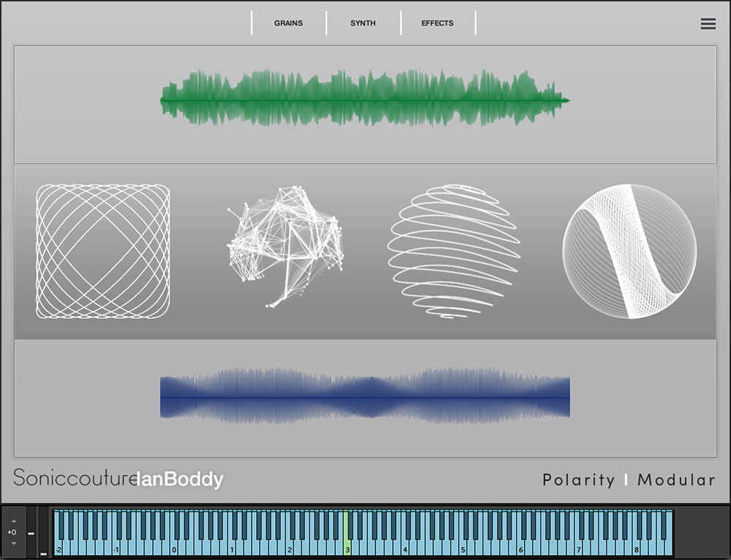Click the Soniccouture logo text

pyautogui.click(x=75, y=479)
